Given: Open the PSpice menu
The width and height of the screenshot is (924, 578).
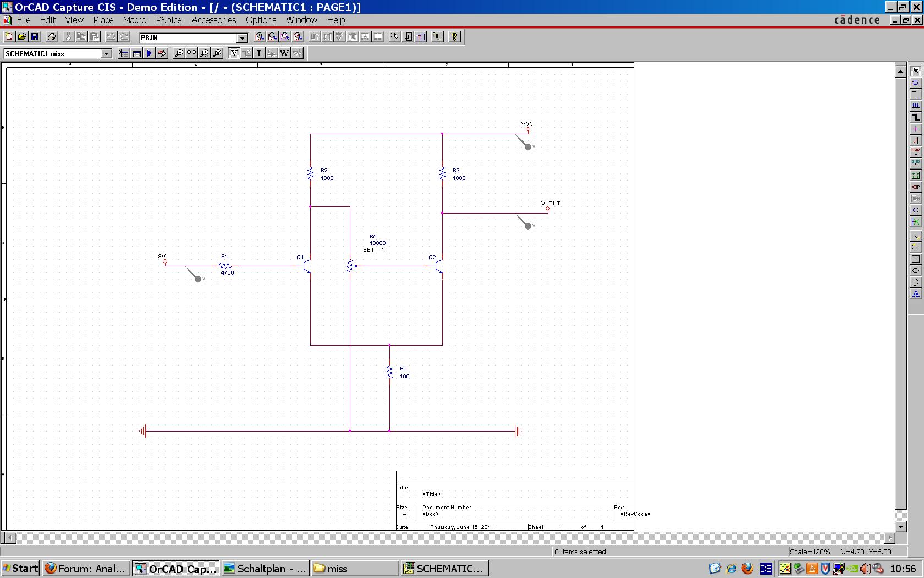Looking at the screenshot, I should click(169, 20).
